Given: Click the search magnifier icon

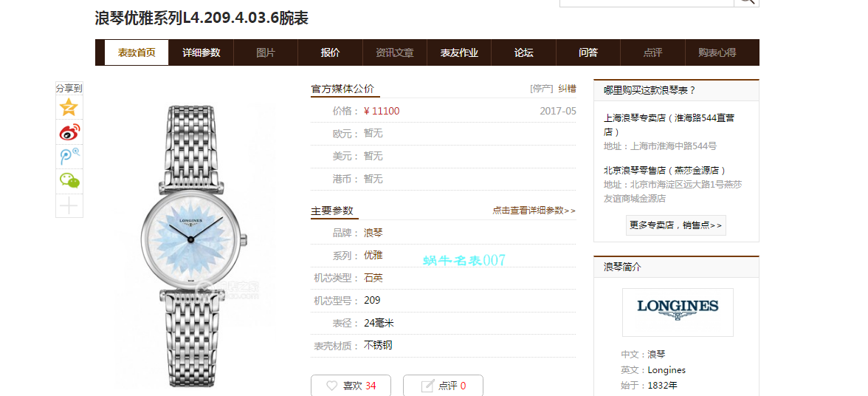Looking at the screenshot, I should coord(746,1).
